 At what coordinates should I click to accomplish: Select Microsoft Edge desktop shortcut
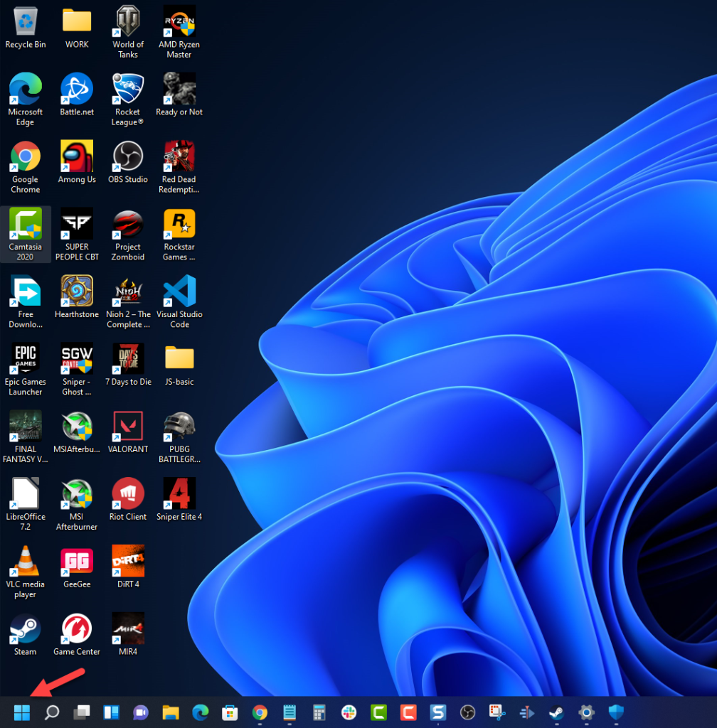26,100
